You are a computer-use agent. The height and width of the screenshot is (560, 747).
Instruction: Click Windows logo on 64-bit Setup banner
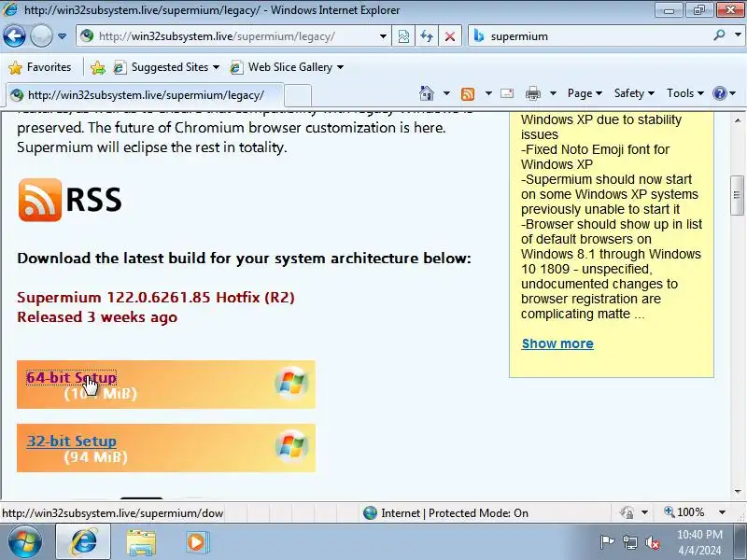coord(291,384)
